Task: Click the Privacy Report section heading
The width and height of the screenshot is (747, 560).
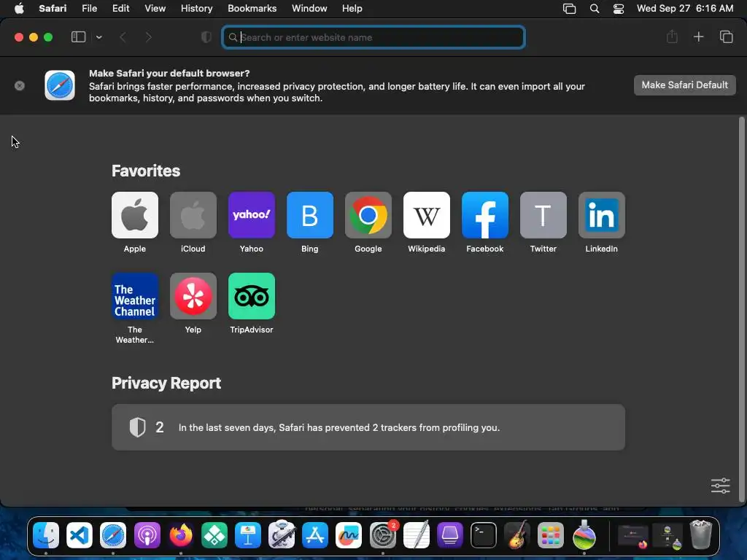Action: (x=166, y=384)
